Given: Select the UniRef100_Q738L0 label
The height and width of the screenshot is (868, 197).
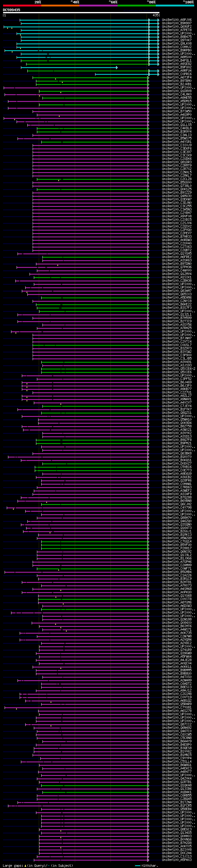Looking at the screenshot, I should (x=176, y=186).
